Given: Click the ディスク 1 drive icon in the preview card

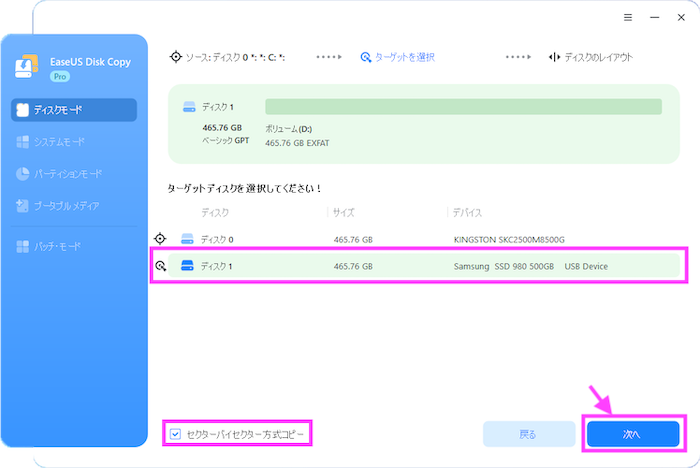Looking at the screenshot, I should (x=189, y=107).
